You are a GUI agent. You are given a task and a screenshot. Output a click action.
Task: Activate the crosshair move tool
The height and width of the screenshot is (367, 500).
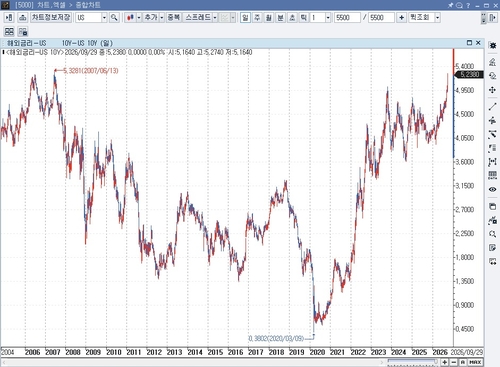coord(492,90)
